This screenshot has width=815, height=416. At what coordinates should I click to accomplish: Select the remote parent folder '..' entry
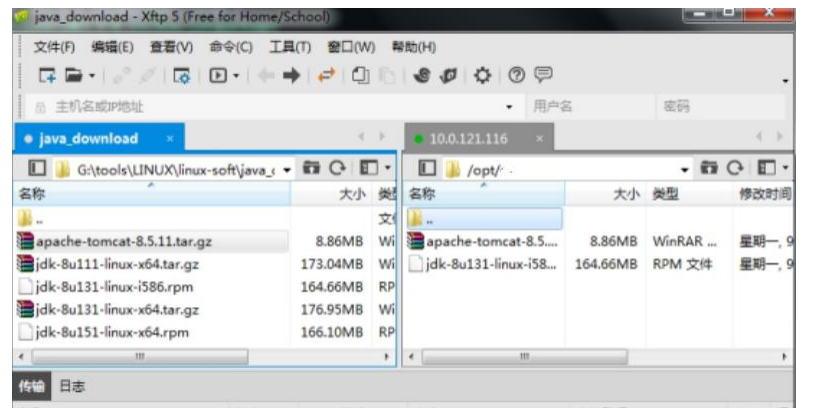pos(484,219)
